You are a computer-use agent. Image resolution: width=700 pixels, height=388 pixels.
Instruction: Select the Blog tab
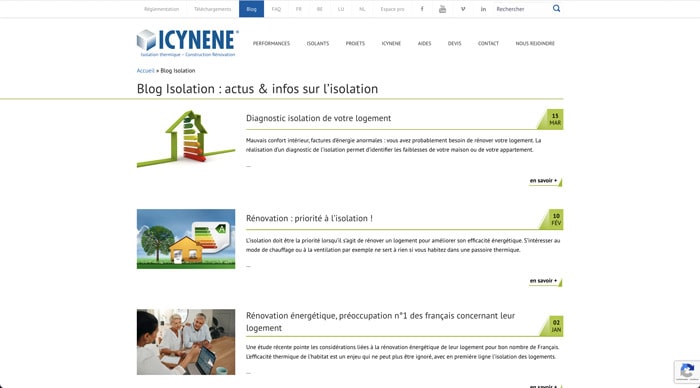(251, 9)
